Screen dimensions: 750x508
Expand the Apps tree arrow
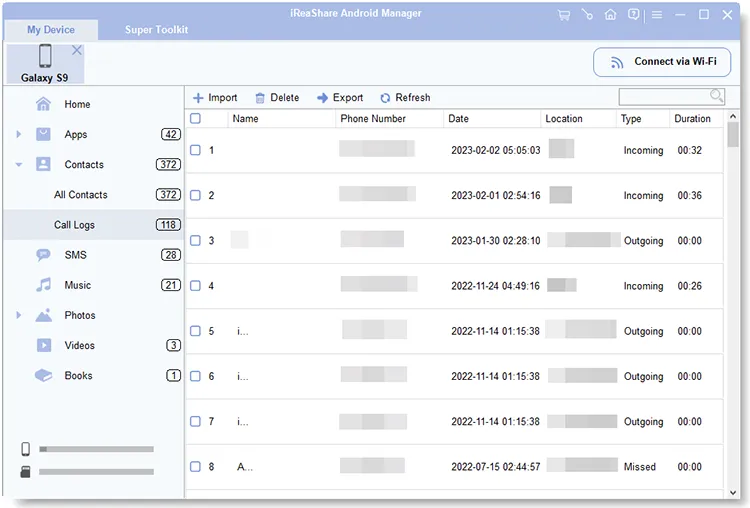[19, 134]
